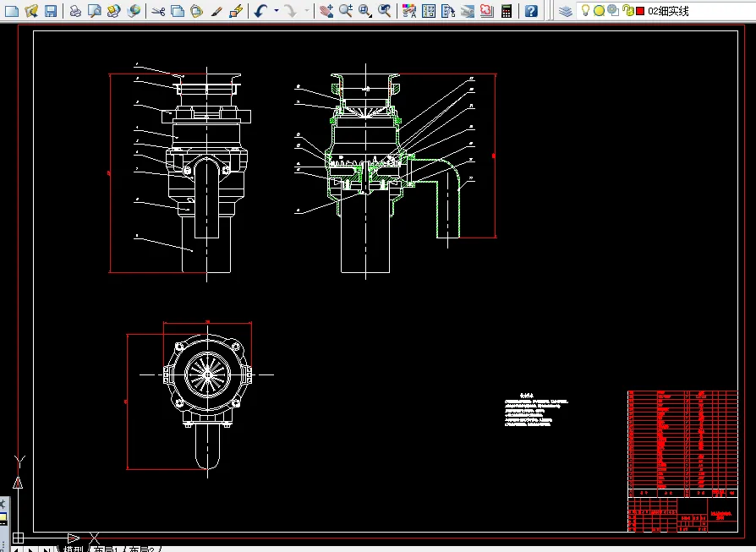This screenshot has height=552, width=756.
Task: Save the drawing with floppy disk icon
Action: pyautogui.click(x=51, y=11)
